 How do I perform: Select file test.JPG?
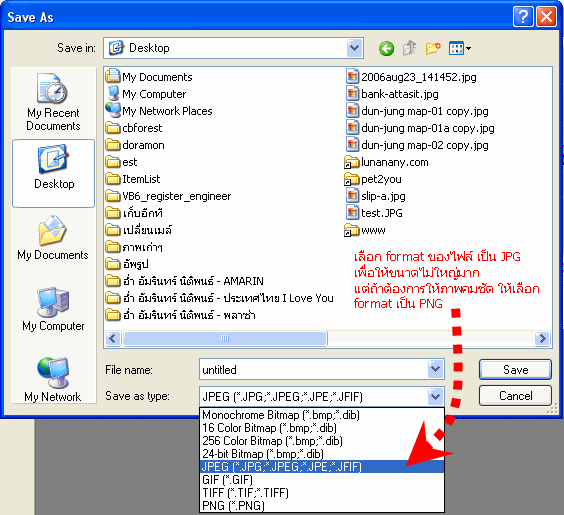click(x=374, y=213)
